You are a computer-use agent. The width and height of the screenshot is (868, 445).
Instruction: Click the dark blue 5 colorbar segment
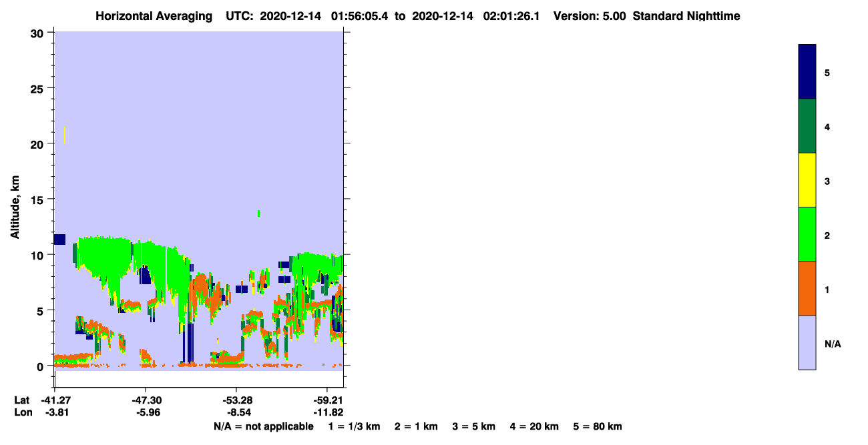[x=807, y=72]
